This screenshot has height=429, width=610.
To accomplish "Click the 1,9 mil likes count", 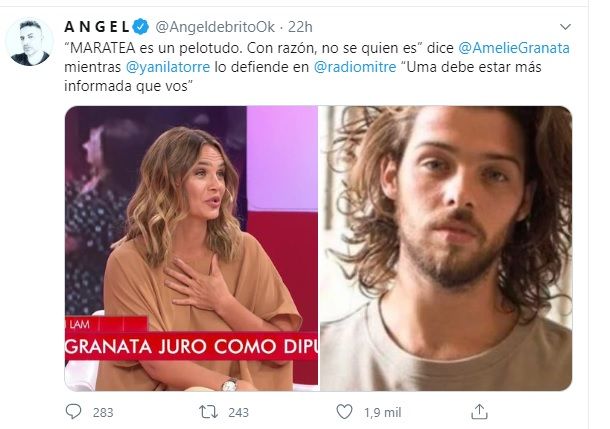I will (x=382, y=412).
